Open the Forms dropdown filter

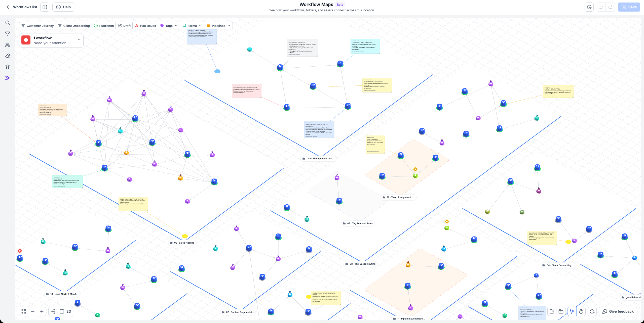192,26
